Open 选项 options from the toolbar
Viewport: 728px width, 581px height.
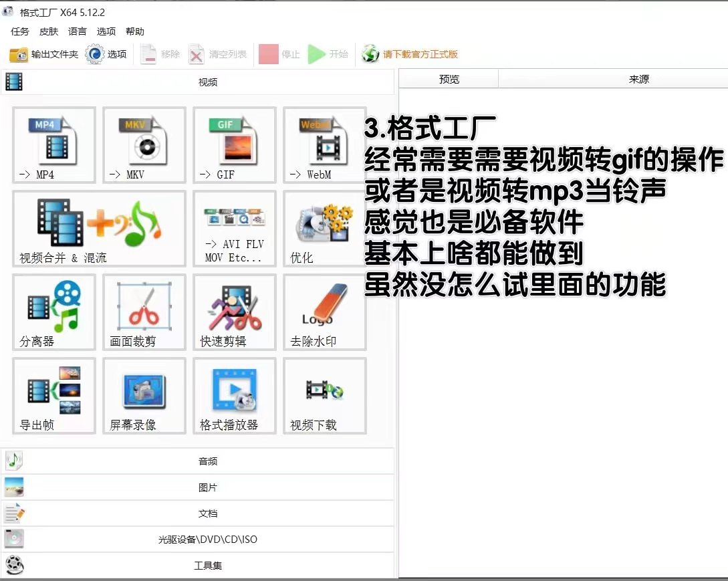106,54
